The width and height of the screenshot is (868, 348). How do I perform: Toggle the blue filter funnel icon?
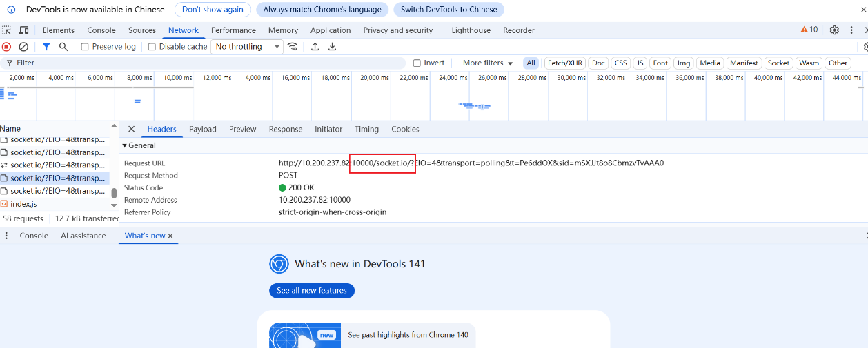coord(46,47)
